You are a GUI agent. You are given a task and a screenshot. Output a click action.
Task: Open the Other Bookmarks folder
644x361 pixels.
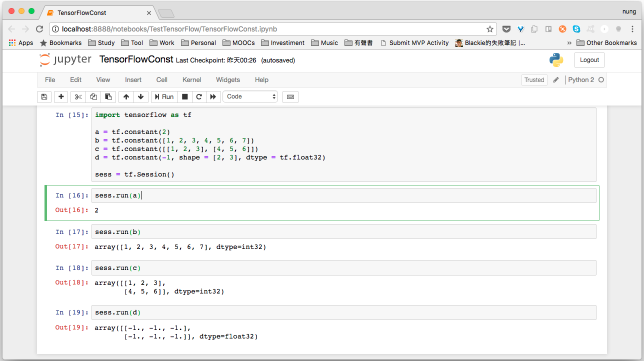coord(606,43)
